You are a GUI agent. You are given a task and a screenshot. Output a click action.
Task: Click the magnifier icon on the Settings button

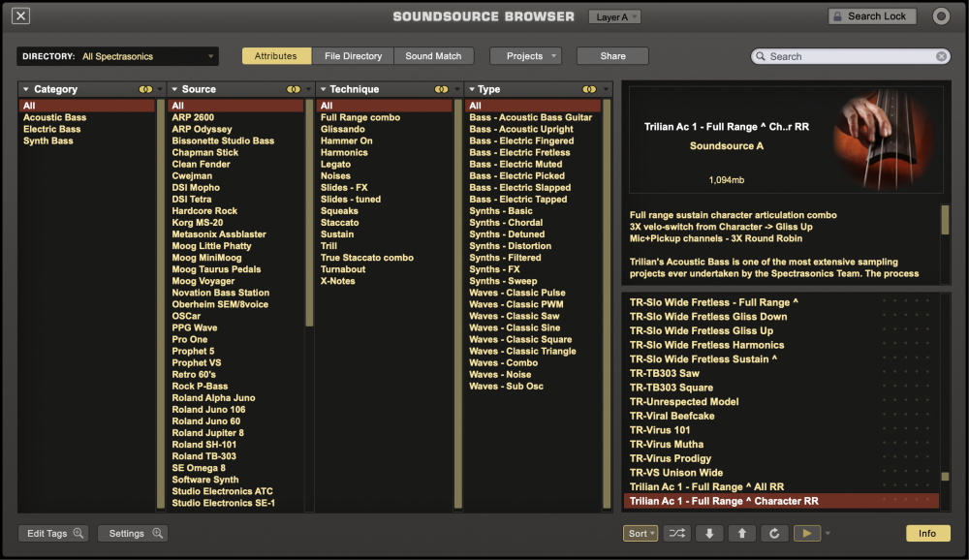pyautogui.click(x=155, y=533)
